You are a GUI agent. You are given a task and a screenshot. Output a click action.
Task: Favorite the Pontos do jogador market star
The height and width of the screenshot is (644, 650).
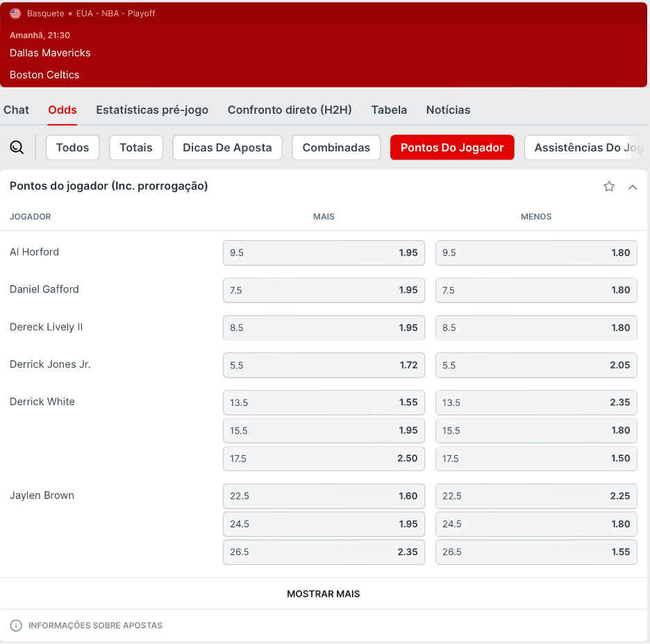[x=609, y=187]
